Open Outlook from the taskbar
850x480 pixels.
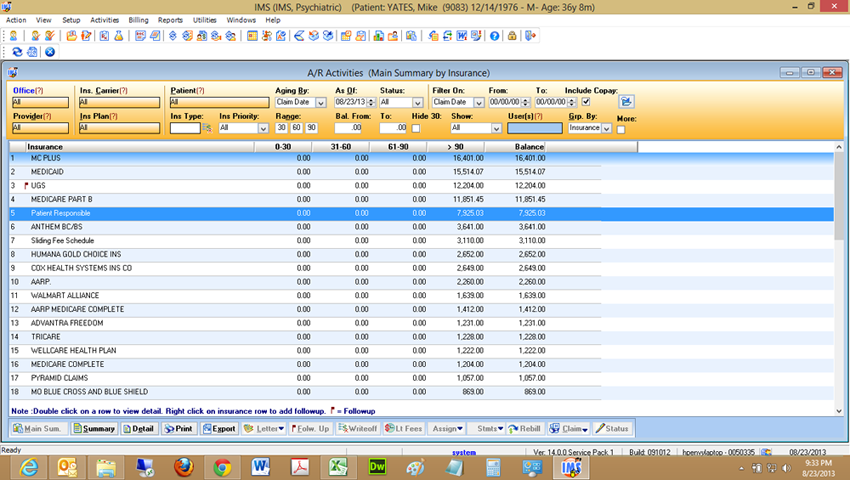[x=67, y=467]
